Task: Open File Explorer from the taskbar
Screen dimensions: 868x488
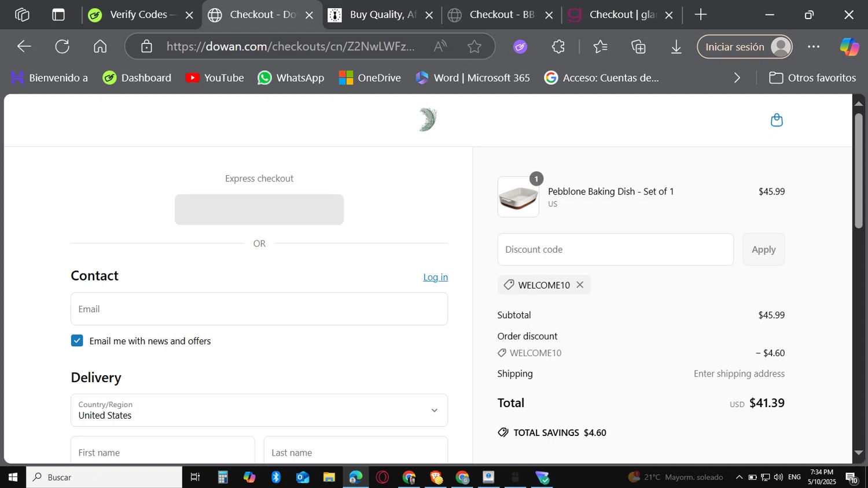Action: 329,477
